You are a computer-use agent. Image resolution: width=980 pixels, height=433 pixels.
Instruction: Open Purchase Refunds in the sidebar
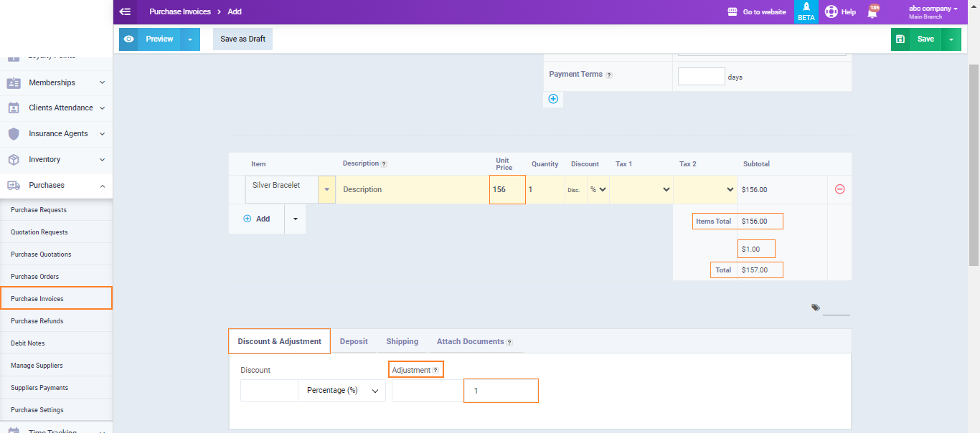[37, 321]
